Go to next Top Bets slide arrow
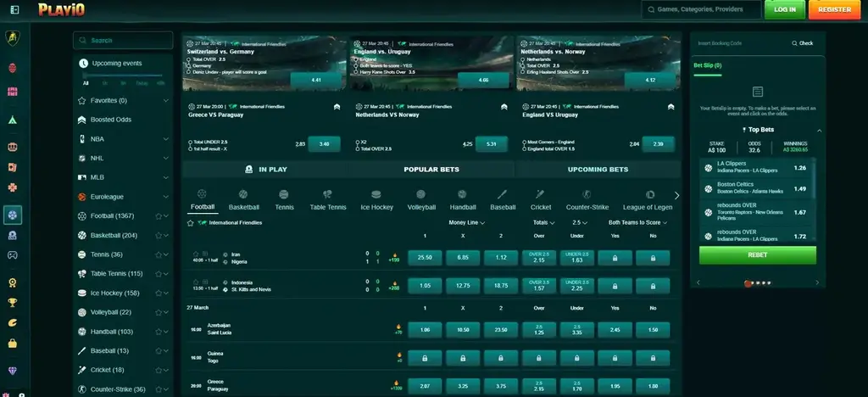868x397 pixels. click(x=817, y=283)
